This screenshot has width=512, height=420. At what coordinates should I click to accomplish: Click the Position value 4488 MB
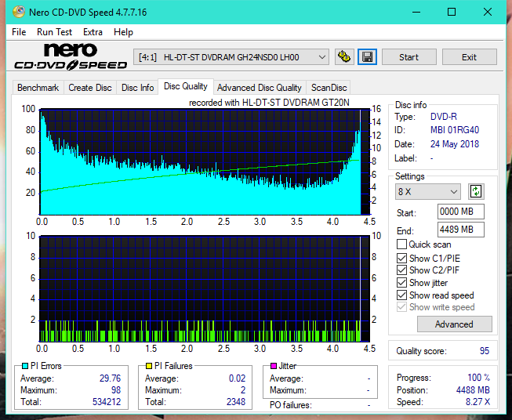[x=473, y=390]
